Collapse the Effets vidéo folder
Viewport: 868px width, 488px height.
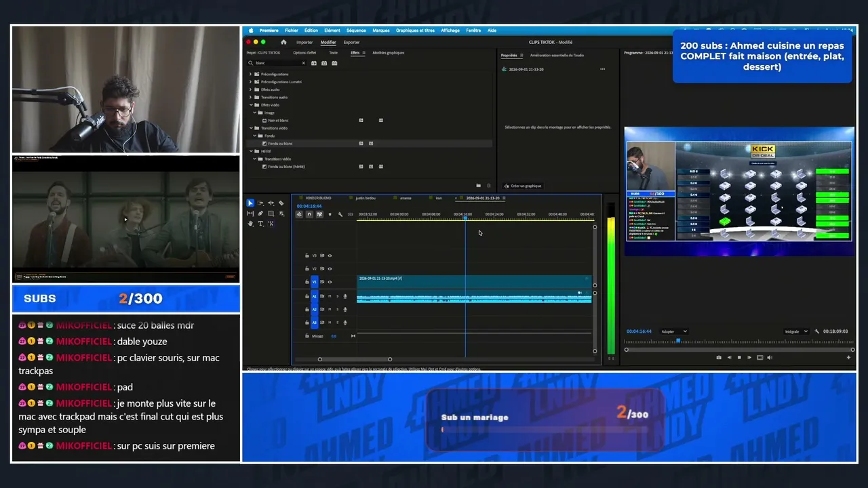[251, 105]
